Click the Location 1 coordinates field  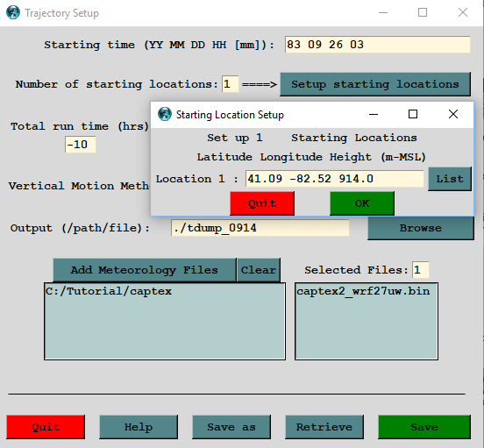pos(335,179)
